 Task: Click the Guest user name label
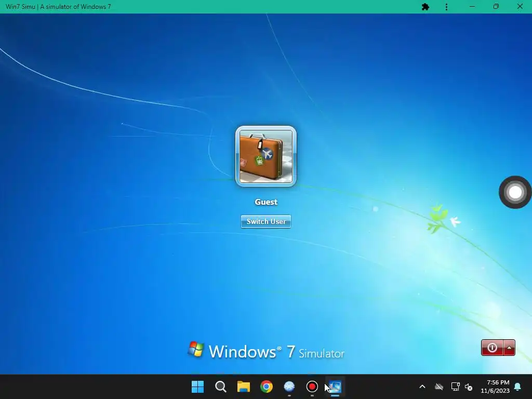tap(266, 202)
